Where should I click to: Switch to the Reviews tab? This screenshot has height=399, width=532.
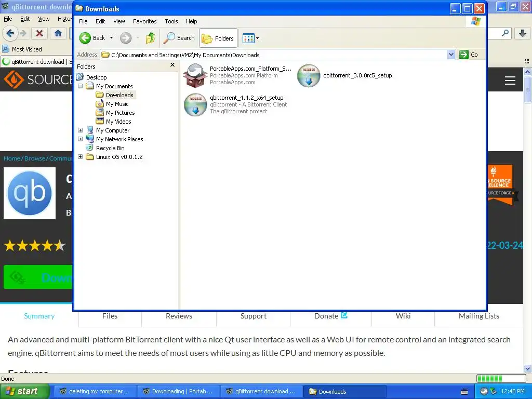coord(179,316)
